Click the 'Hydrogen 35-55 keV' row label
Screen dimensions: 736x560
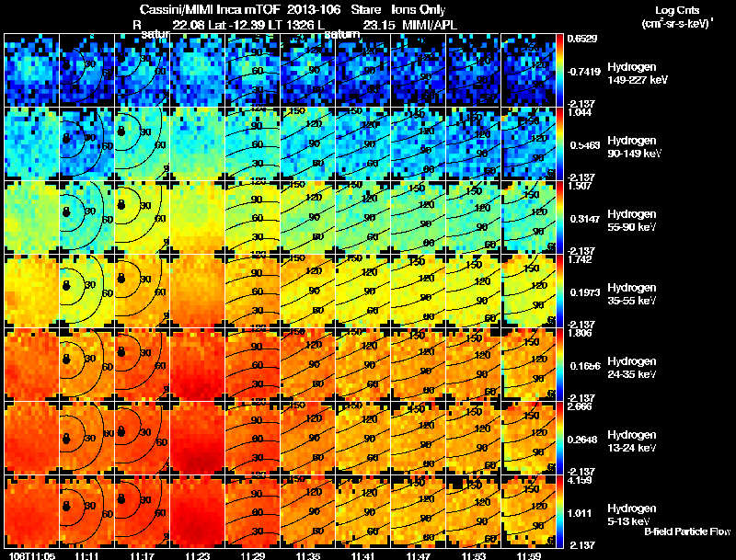click(x=632, y=294)
